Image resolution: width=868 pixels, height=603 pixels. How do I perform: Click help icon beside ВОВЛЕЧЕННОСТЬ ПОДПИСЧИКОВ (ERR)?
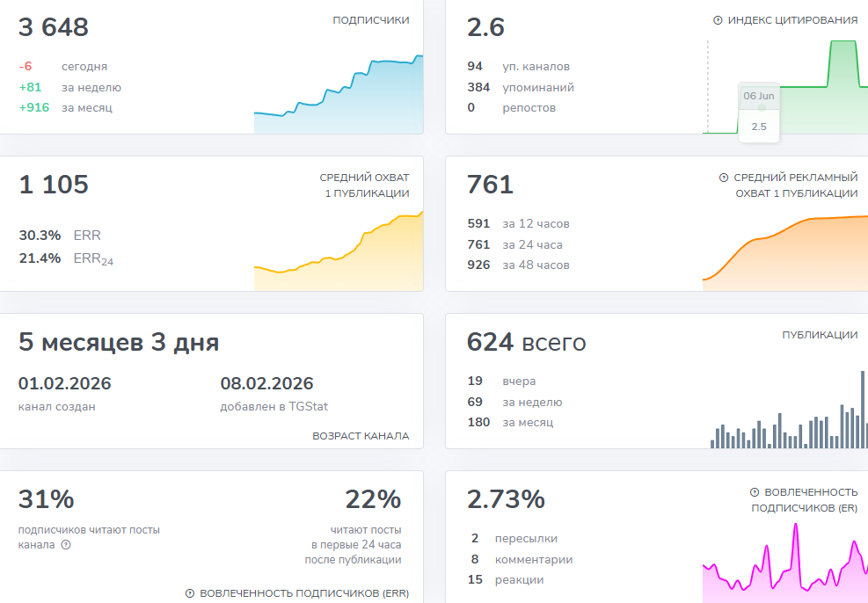pos(190,593)
